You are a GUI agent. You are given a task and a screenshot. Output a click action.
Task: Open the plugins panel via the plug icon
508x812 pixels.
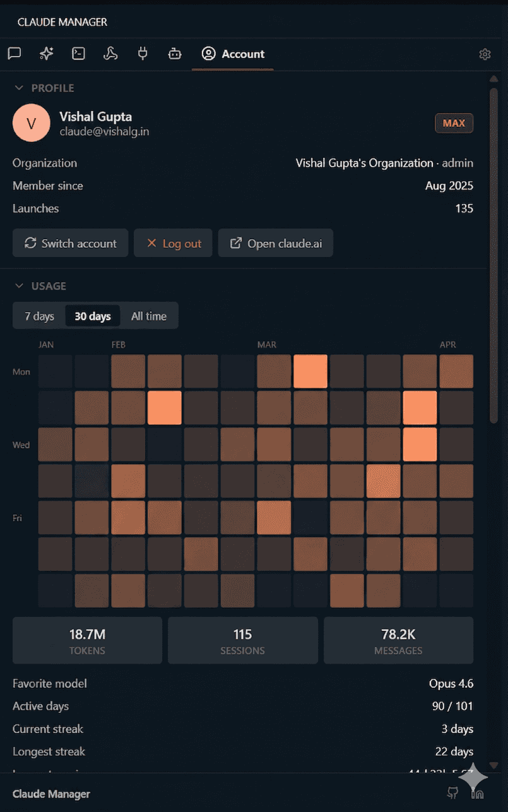(x=142, y=53)
